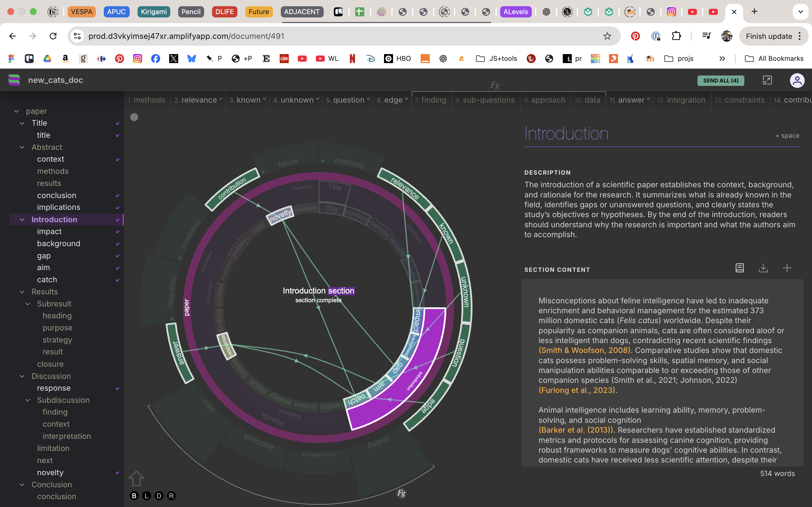Click the download icon in Section Content

click(763, 268)
